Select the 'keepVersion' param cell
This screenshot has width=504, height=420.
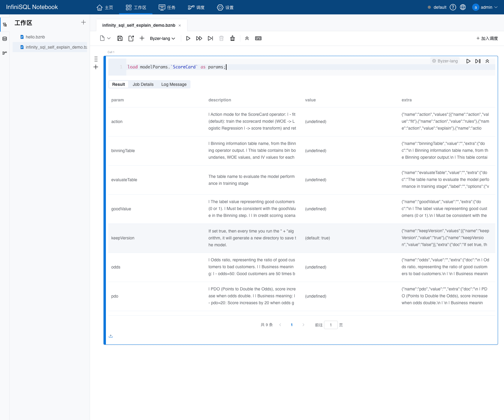pos(123,238)
